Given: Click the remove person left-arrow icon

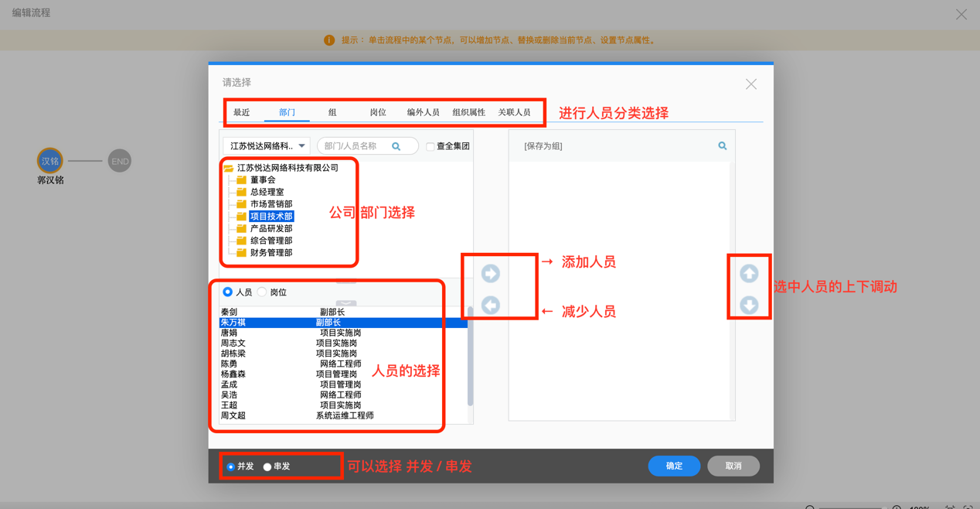Looking at the screenshot, I should click(492, 305).
